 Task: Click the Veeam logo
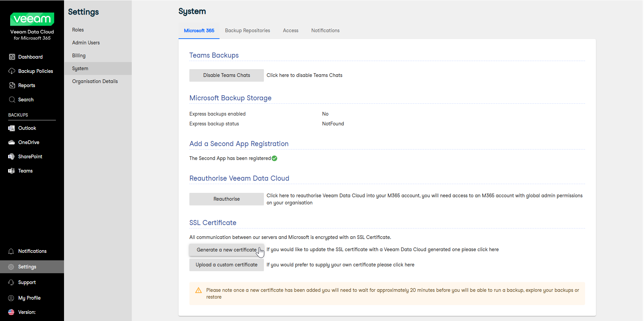click(x=32, y=19)
